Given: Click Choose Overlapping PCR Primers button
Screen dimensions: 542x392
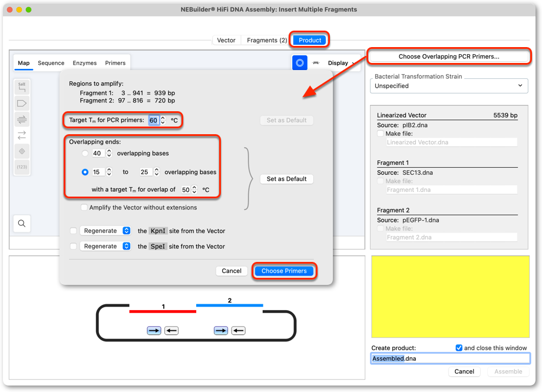Looking at the screenshot, I should click(449, 57).
